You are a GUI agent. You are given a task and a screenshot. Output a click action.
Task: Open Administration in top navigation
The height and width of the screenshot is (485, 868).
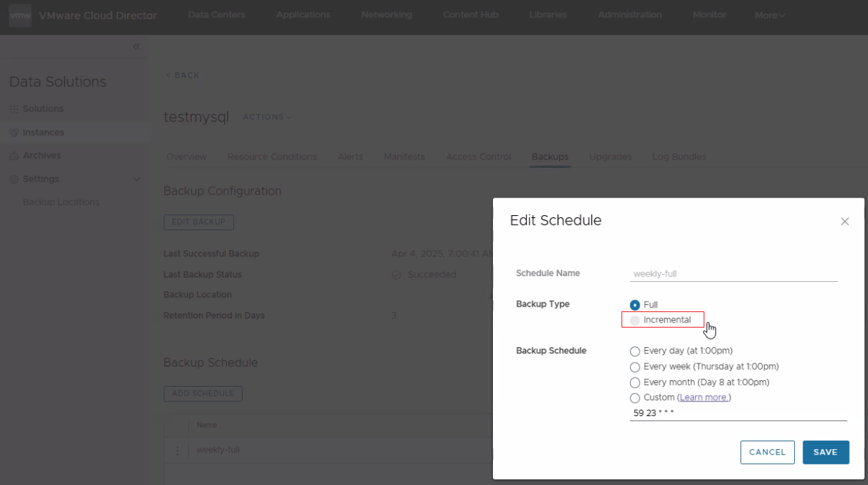(x=630, y=15)
